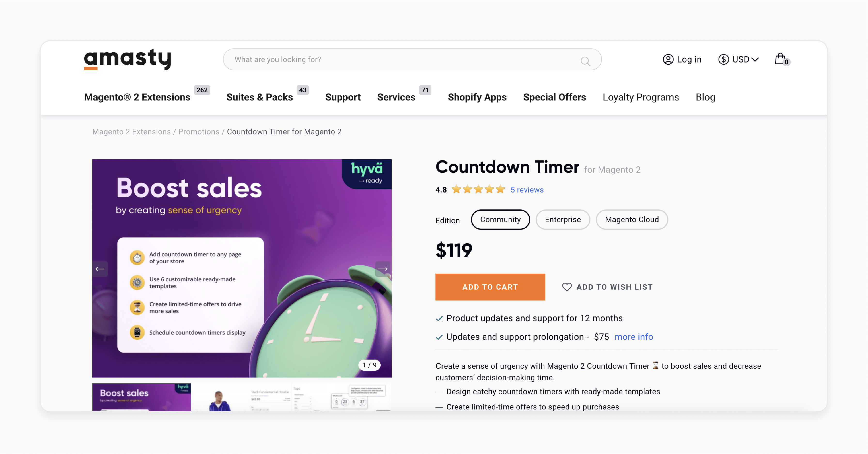The height and width of the screenshot is (454, 868).
Task: Select the Enterprise edition radio button
Action: click(563, 219)
